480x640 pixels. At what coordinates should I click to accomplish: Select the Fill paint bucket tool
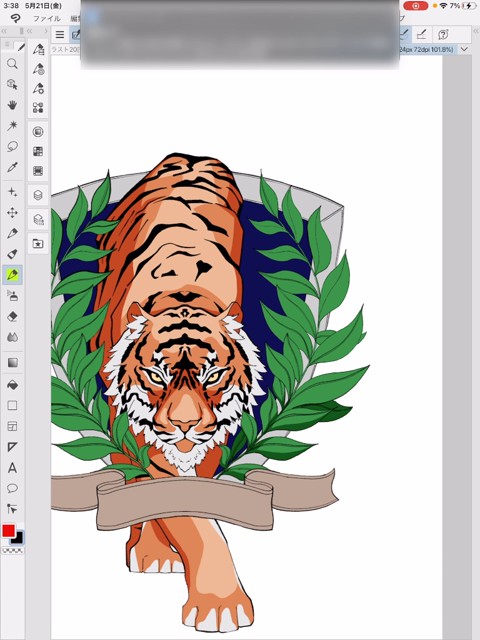click(12, 384)
